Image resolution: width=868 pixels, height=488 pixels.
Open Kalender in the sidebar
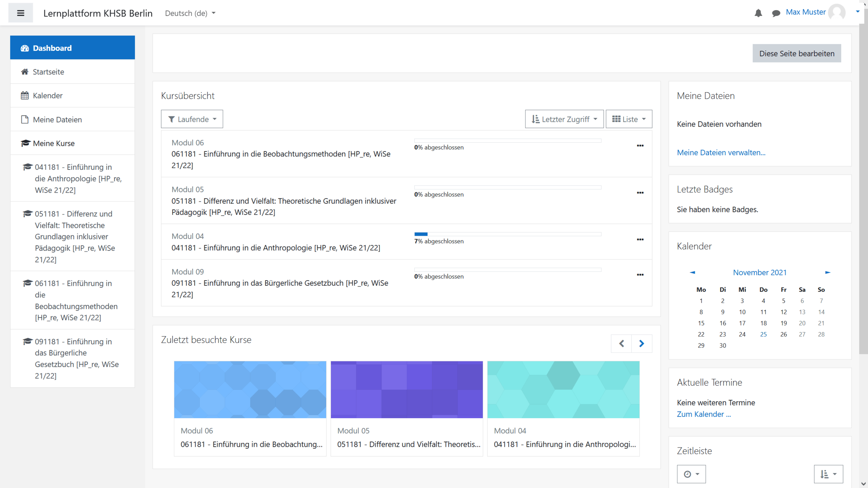click(47, 95)
